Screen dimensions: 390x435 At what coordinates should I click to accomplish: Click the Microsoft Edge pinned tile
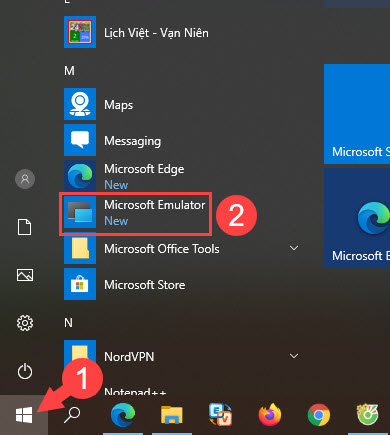pyautogui.click(x=357, y=218)
